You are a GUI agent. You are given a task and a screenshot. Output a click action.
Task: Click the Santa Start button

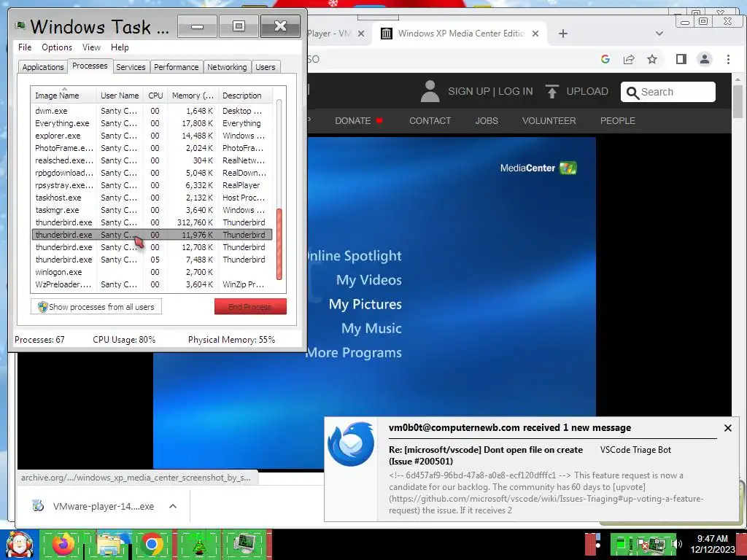click(19, 544)
